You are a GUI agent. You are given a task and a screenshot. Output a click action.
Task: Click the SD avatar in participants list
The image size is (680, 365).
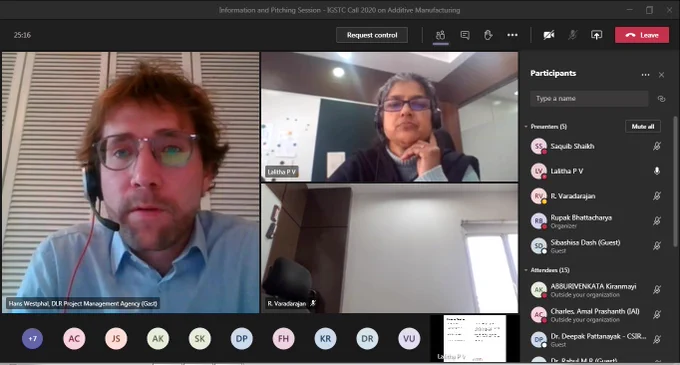(539, 246)
